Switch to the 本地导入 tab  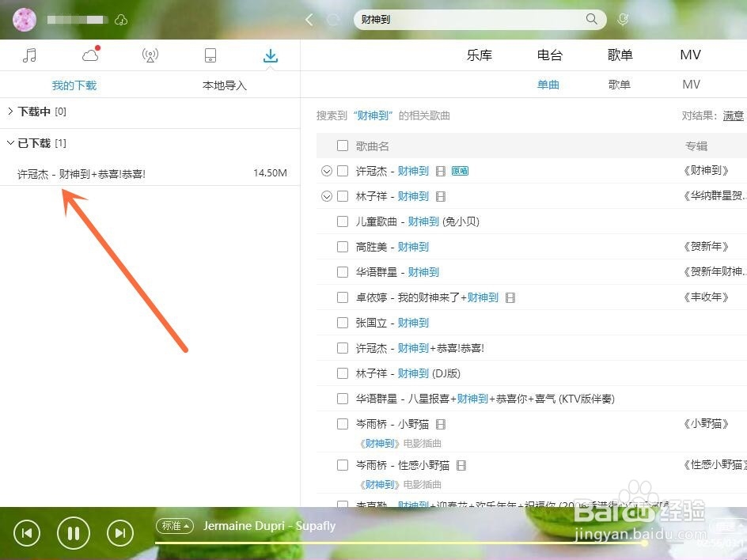coord(224,85)
